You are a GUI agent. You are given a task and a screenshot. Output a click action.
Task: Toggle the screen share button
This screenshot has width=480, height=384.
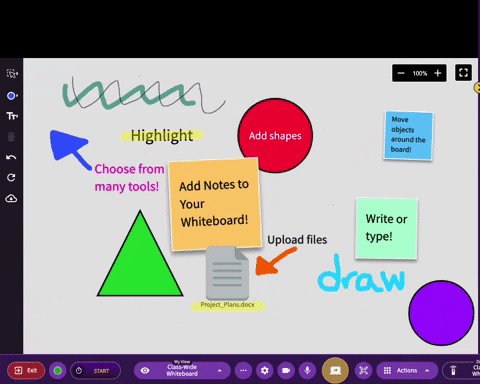(335, 370)
